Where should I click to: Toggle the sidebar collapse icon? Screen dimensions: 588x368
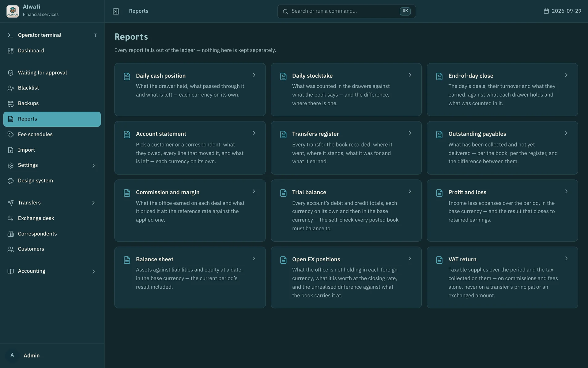[x=116, y=11]
